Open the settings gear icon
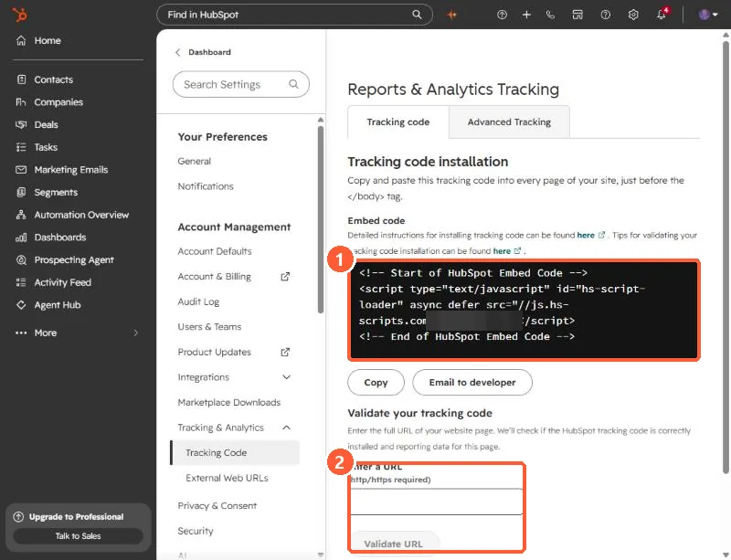The image size is (731, 560). click(x=633, y=15)
